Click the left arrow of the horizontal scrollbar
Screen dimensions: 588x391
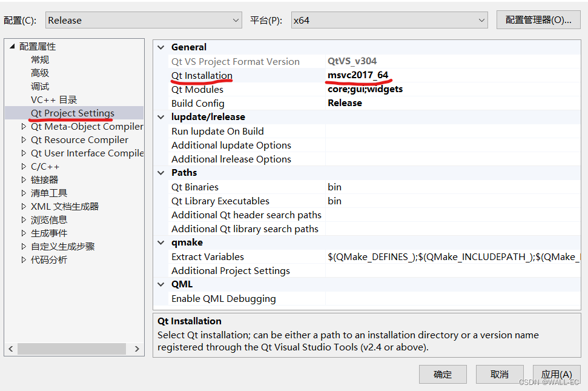[10, 349]
